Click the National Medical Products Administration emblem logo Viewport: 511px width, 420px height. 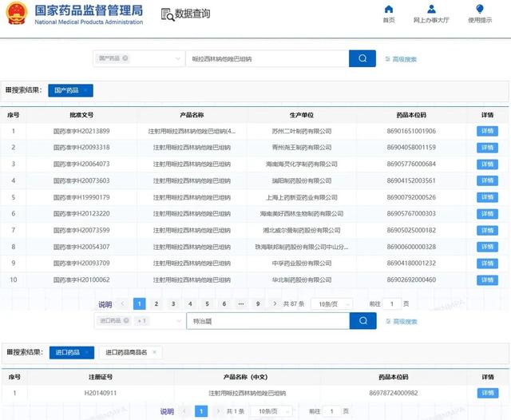pos(16,13)
